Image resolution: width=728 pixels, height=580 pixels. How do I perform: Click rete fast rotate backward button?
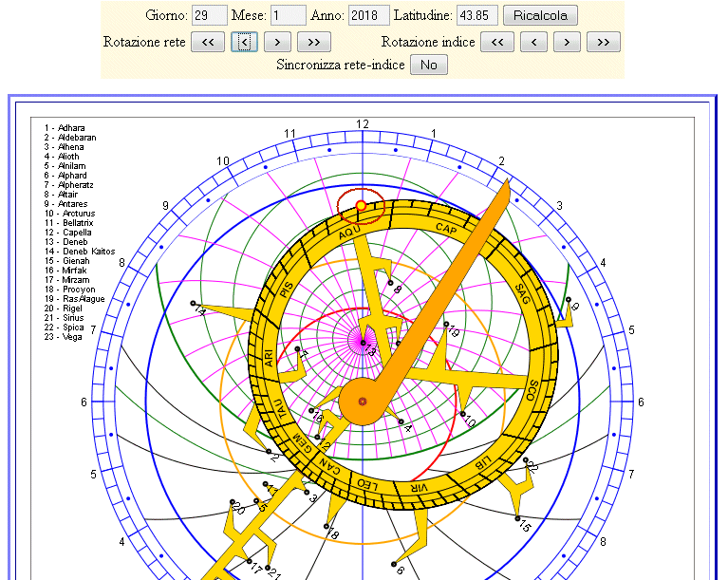point(208,42)
